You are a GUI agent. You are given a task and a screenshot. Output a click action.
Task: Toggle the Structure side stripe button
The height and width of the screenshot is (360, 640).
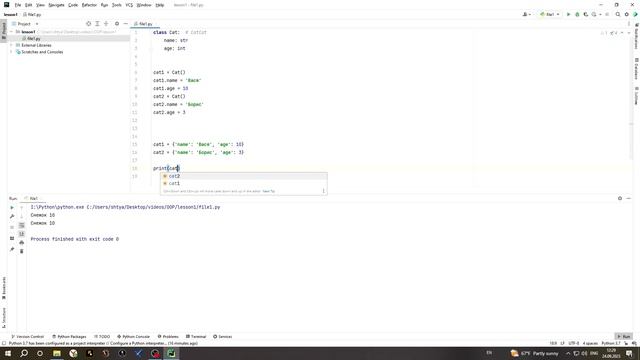point(4,318)
